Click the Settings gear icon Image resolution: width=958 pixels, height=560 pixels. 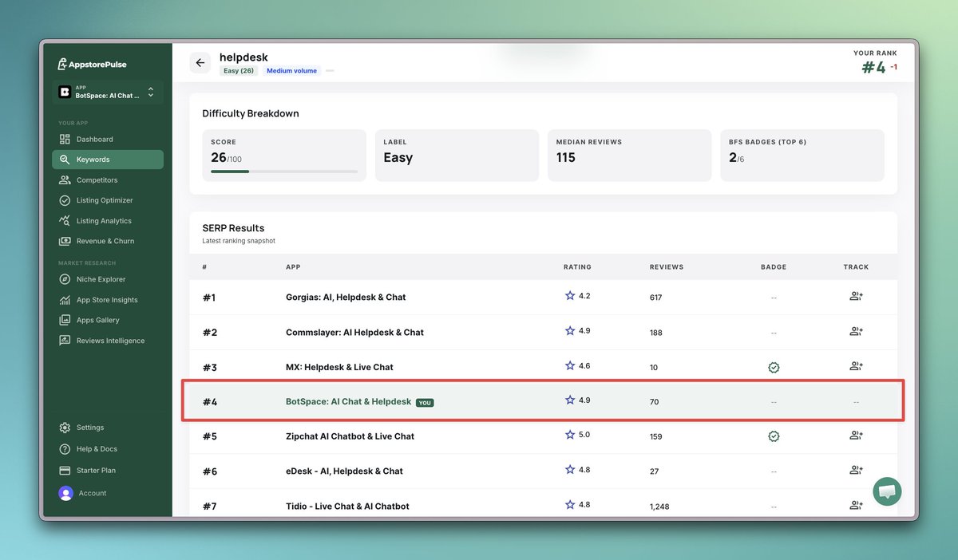click(65, 428)
